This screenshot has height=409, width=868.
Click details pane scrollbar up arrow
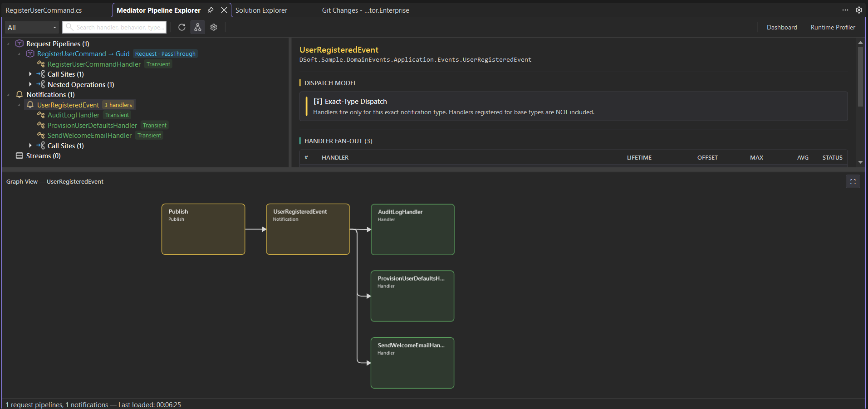coord(860,42)
